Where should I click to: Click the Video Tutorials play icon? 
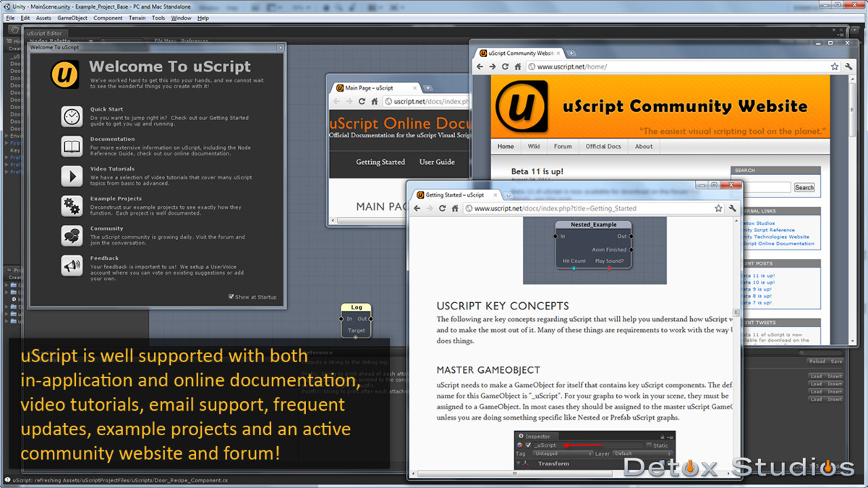tap(72, 176)
